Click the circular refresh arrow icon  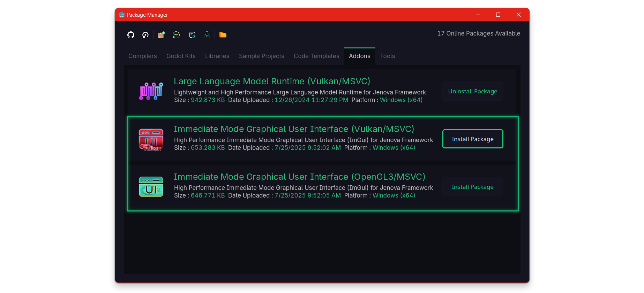pyautogui.click(x=145, y=35)
